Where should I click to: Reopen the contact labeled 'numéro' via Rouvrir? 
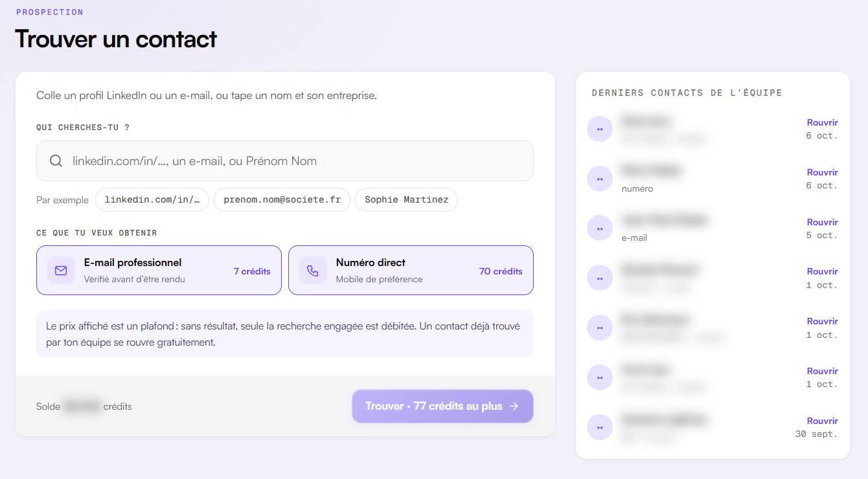point(823,172)
